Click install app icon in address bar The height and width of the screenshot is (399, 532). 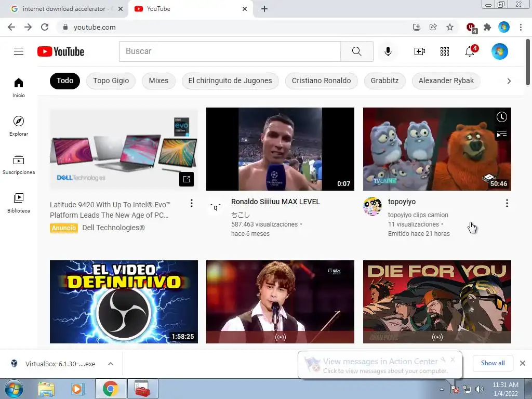tap(416, 27)
